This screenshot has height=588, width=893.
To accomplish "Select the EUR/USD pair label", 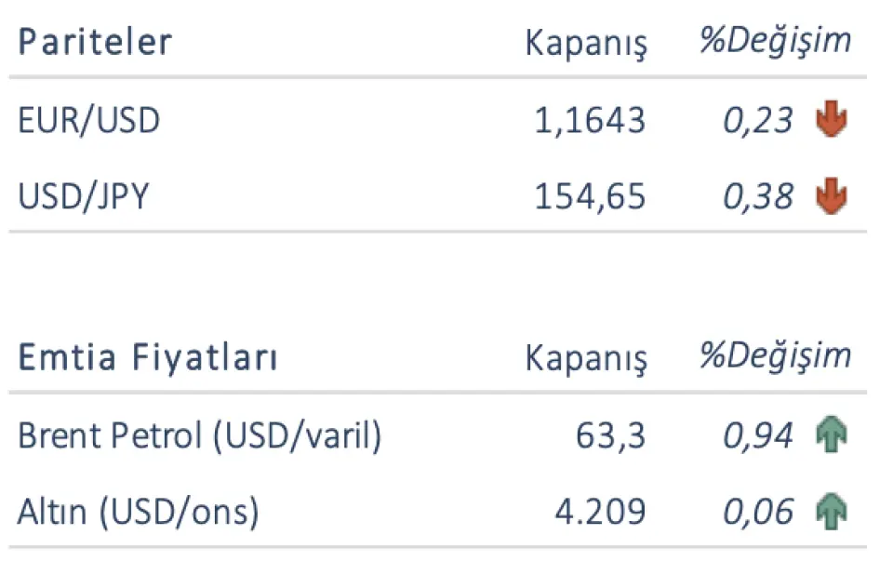I will tap(88, 121).
